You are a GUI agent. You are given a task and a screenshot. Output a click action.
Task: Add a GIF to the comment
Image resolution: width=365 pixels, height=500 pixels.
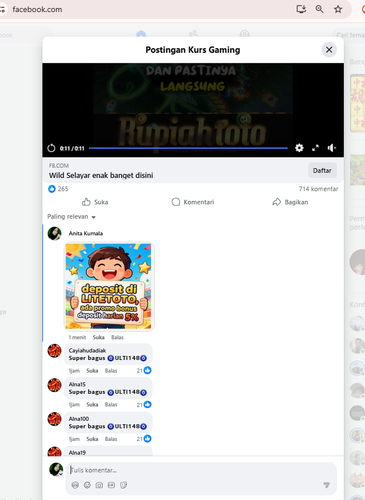coord(111,485)
